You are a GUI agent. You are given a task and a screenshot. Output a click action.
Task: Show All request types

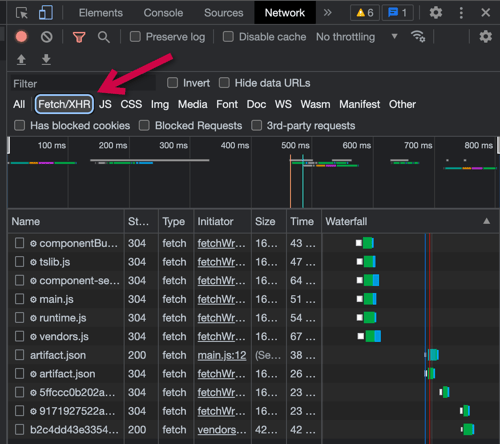[19, 104]
